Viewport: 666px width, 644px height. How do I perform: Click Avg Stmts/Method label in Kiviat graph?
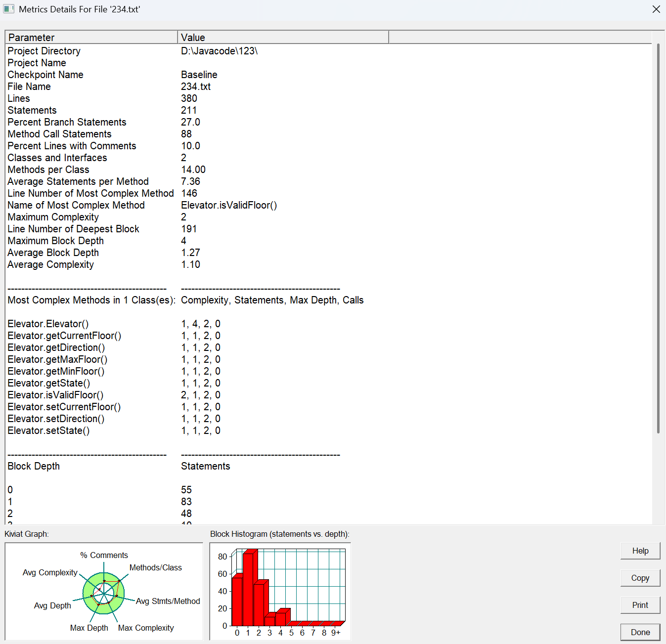click(168, 601)
